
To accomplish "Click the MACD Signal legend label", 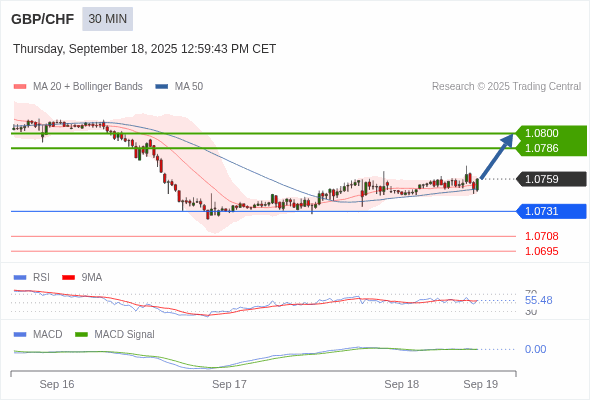I will (x=125, y=335).
